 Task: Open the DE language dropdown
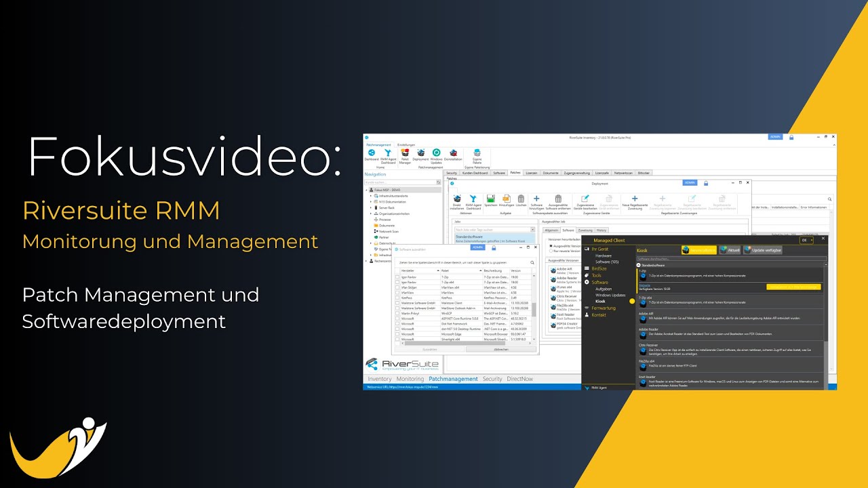tap(806, 241)
